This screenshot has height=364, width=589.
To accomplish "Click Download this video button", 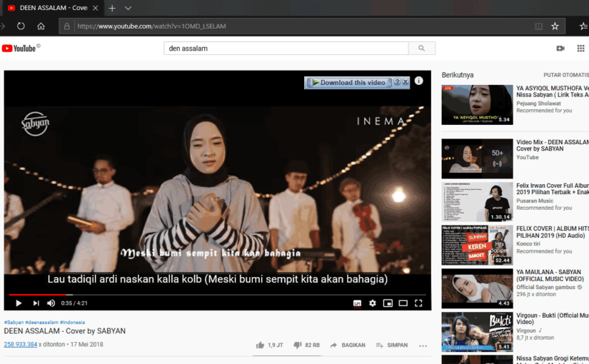I will (x=348, y=82).
